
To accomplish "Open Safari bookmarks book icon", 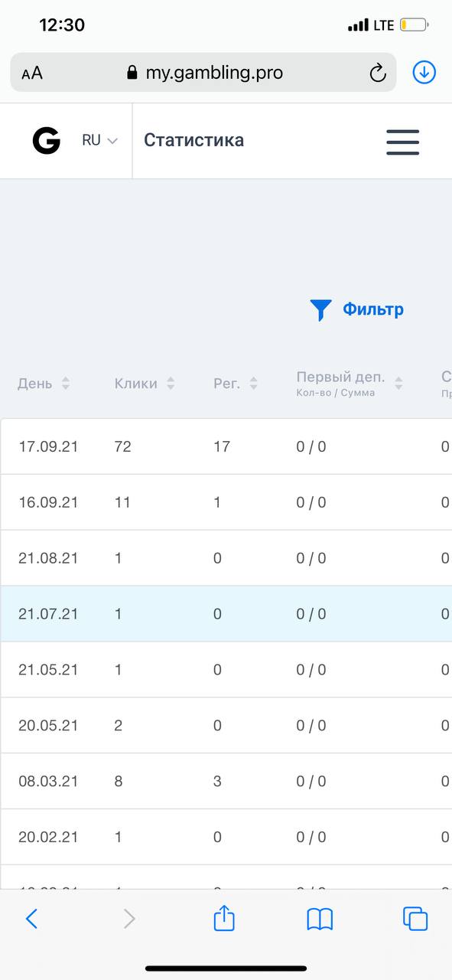I will 320,919.
